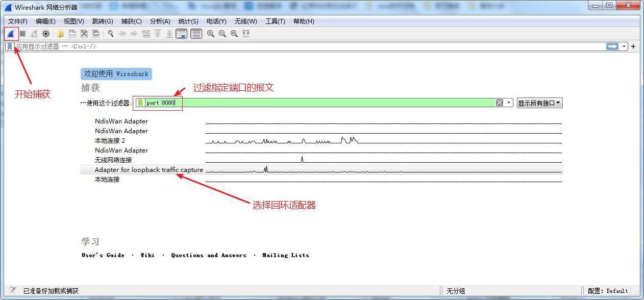Image resolution: width=644 pixels, height=300 pixels.
Task: Click the 欢迎使用 Wireshark banner
Action: tap(116, 73)
